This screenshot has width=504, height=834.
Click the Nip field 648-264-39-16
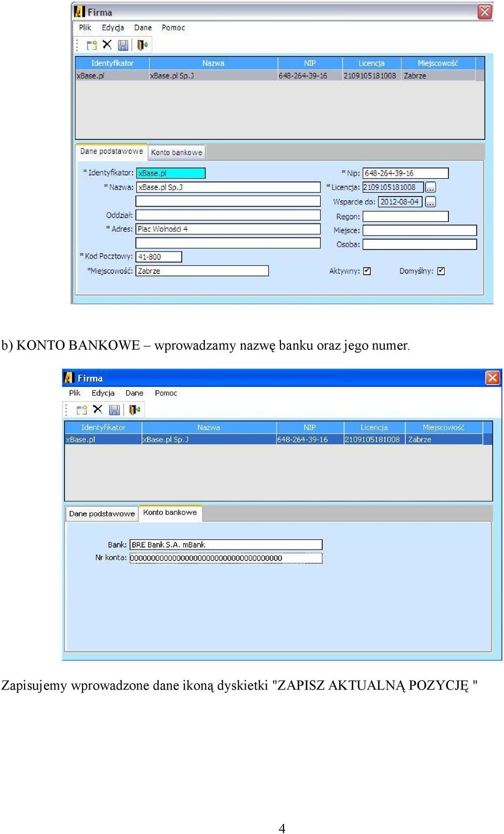tap(405, 173)
